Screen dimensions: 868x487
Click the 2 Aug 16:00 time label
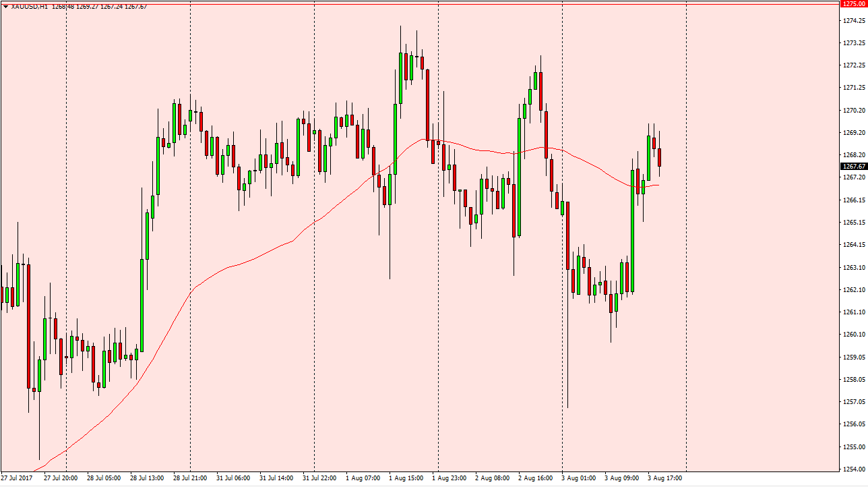point(536,478)
